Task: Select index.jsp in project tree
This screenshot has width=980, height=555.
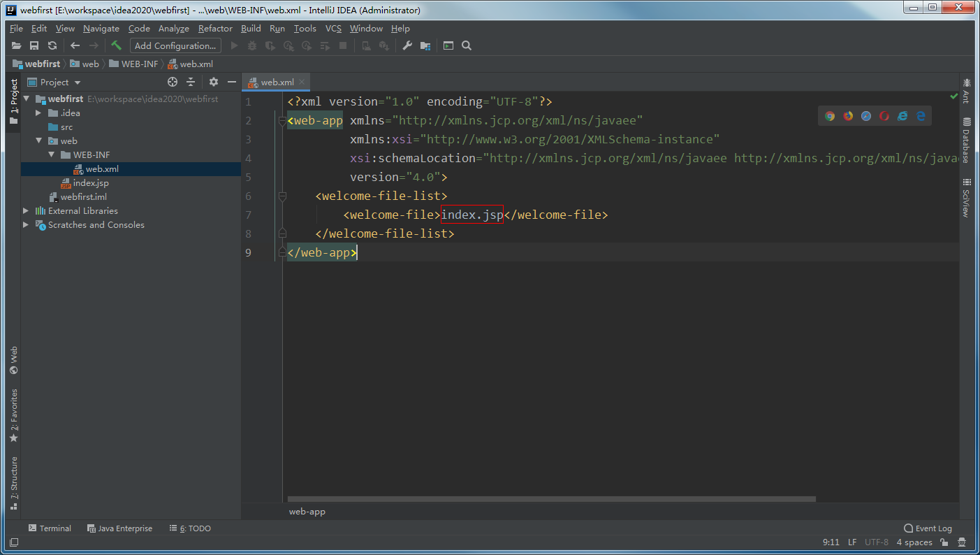Action: 91,183
